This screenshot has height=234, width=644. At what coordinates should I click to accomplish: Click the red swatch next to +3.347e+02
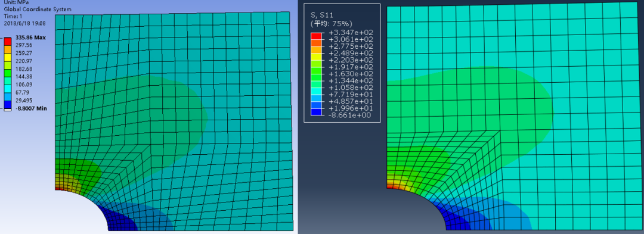[x=316, y=36]
